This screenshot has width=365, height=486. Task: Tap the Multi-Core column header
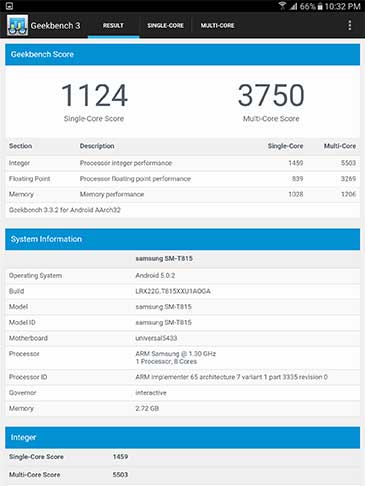(340, 146)
